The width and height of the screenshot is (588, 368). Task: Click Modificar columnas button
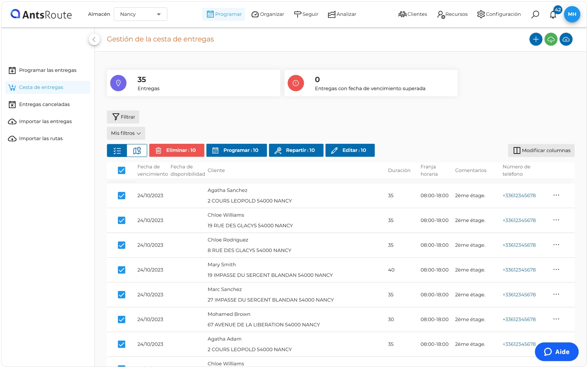tap(541, 151)
